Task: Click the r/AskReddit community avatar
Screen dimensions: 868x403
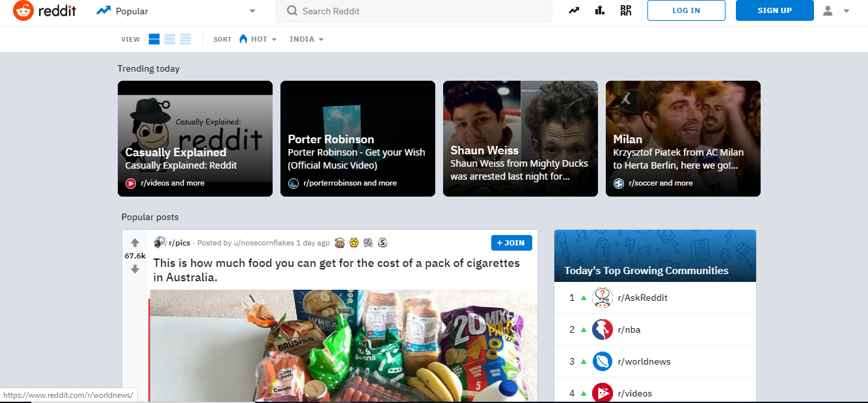Action: [603, 298]
